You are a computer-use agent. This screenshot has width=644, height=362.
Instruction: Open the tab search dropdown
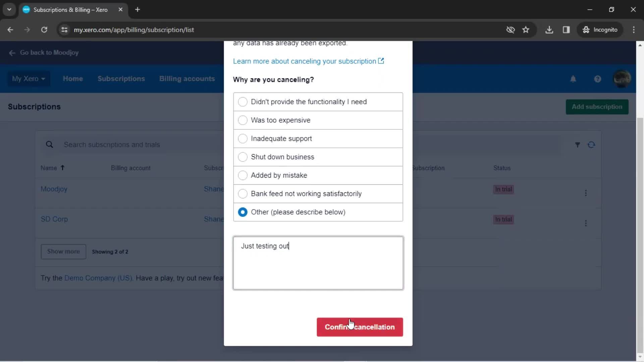click(x=9, y=10)
